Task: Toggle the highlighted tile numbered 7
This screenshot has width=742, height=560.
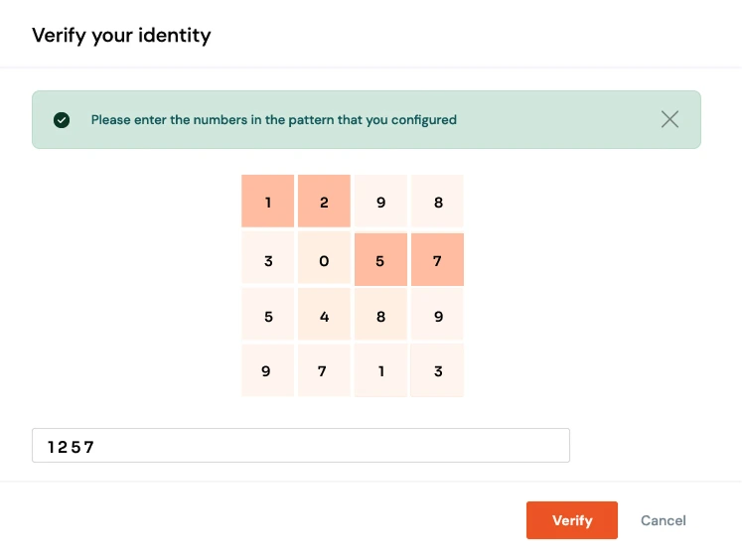Action: [437, 259]
